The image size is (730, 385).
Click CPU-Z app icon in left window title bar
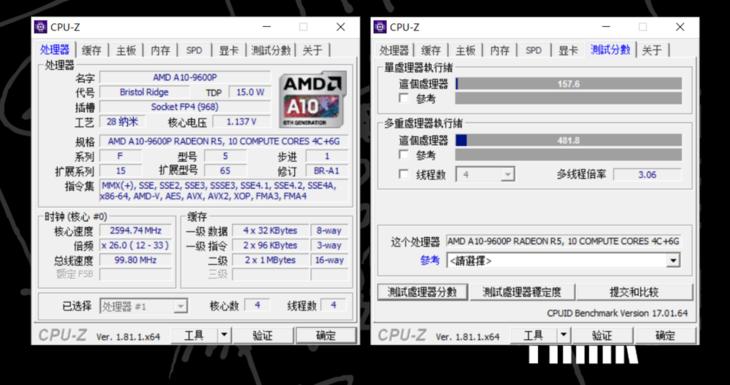coord(41,27)
